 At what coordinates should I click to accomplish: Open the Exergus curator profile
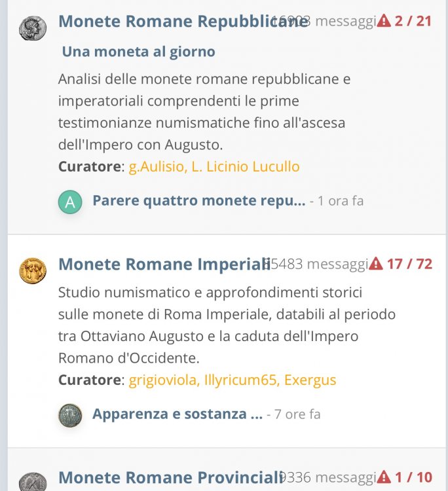coord(310,380)
